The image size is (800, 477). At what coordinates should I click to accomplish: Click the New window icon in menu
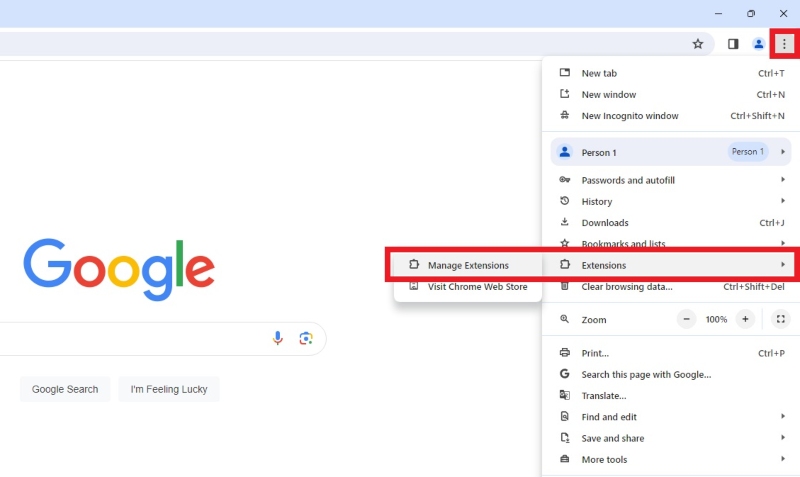pos(564,94)
